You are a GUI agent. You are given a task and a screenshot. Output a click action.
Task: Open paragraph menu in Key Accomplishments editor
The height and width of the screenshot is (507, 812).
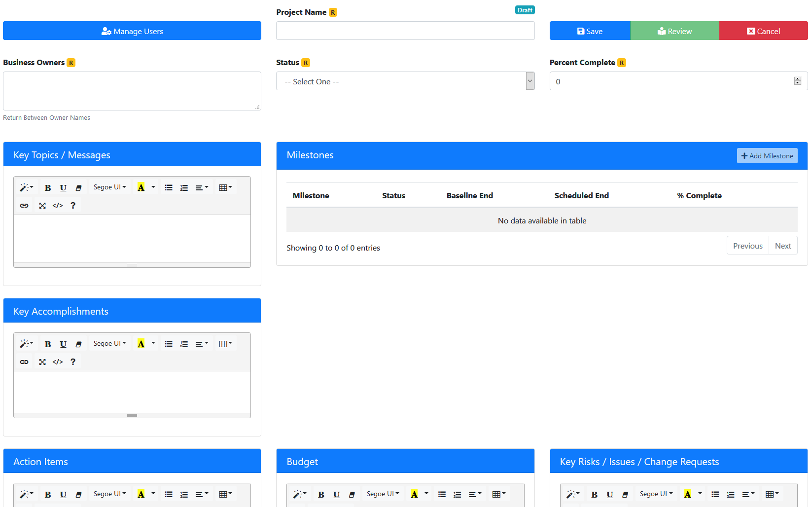tap(202, 344)
